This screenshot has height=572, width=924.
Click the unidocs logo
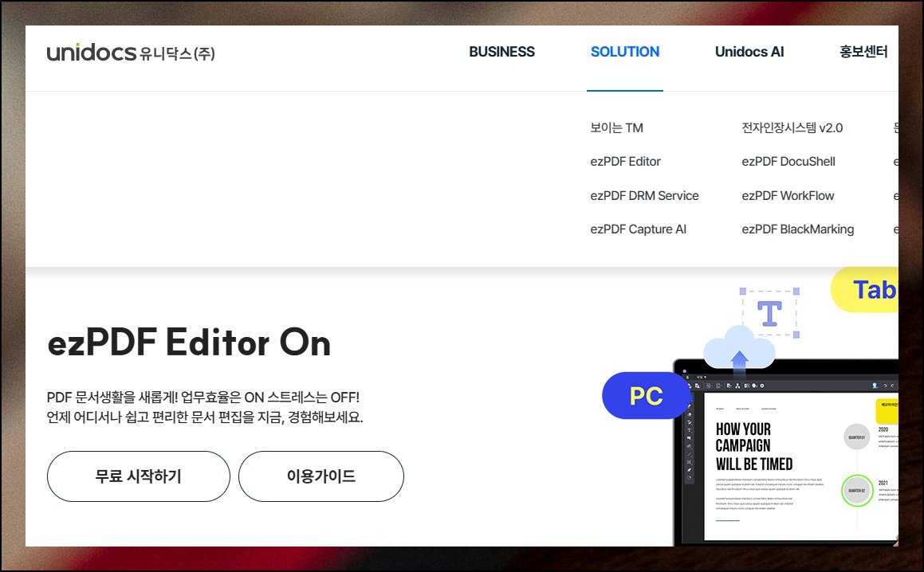pyautogui.click(x=131, y=53)
